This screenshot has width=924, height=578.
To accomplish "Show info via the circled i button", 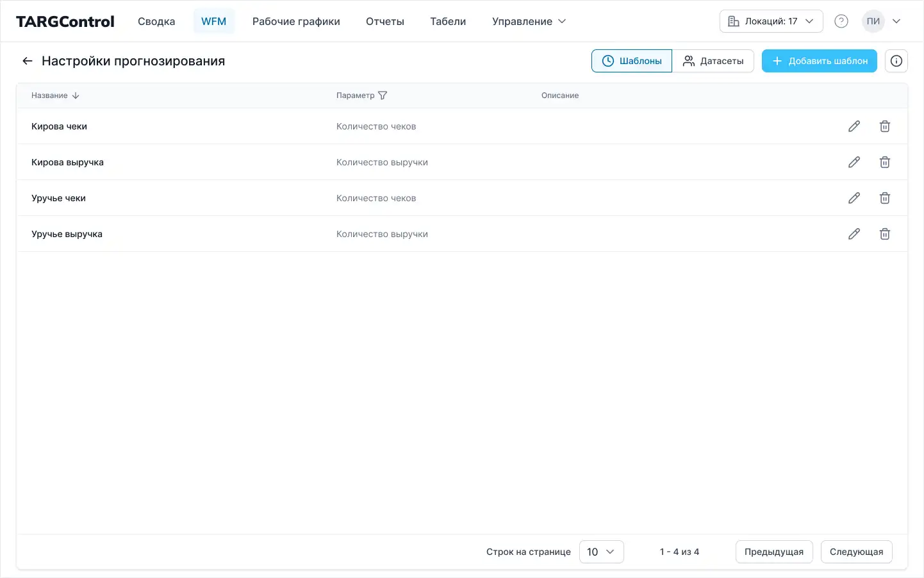I will pyautogui.click(x=896, y=61).
